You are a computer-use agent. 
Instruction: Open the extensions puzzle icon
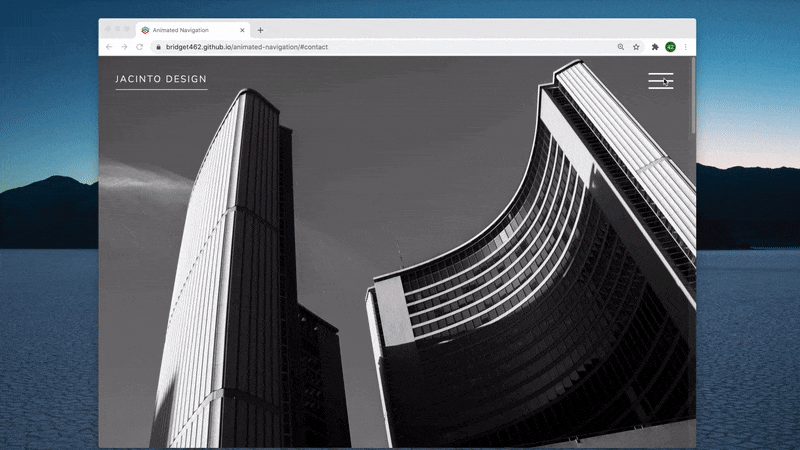(655, 47)
